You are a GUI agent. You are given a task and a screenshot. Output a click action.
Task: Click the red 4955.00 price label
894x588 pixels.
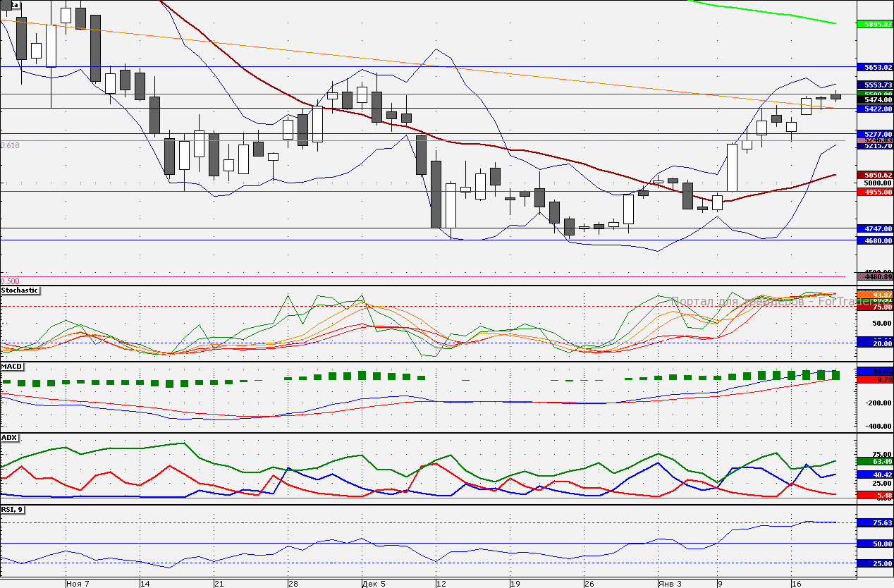874,192
